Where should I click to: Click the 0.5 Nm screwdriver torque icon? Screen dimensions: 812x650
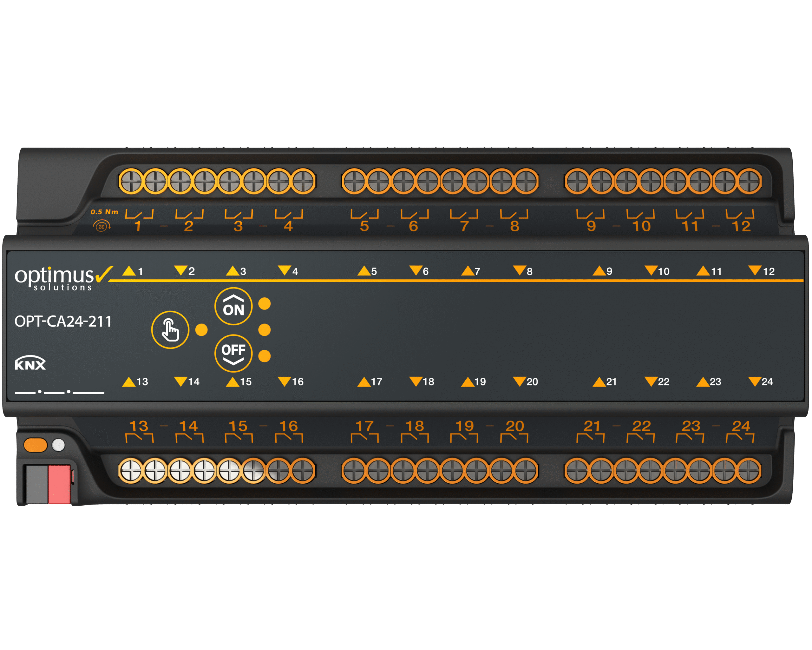coord(101,226)
